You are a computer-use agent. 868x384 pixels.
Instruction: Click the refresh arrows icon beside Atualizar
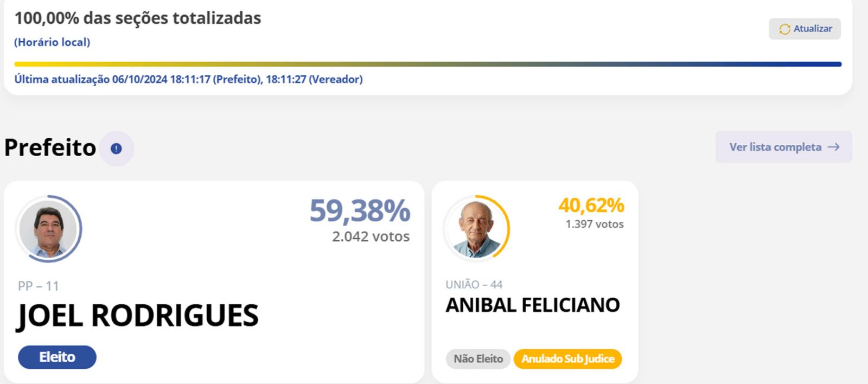pos(784,29)
